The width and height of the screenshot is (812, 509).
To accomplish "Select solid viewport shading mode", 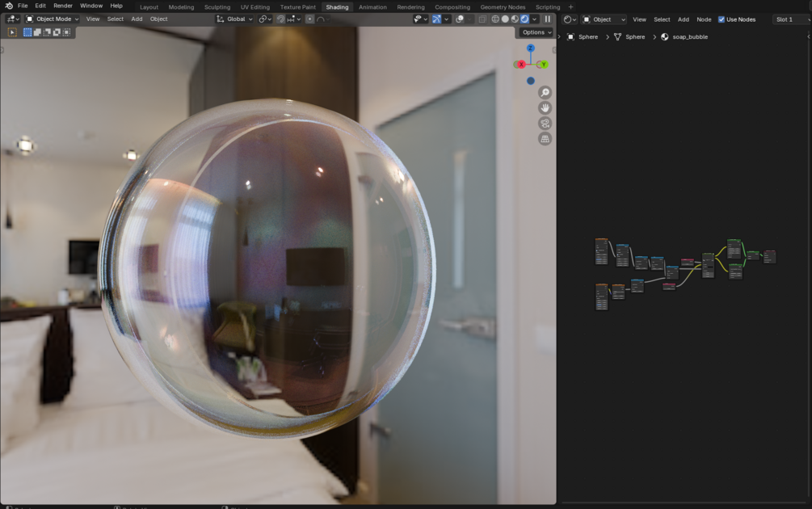I will point(505,19).
